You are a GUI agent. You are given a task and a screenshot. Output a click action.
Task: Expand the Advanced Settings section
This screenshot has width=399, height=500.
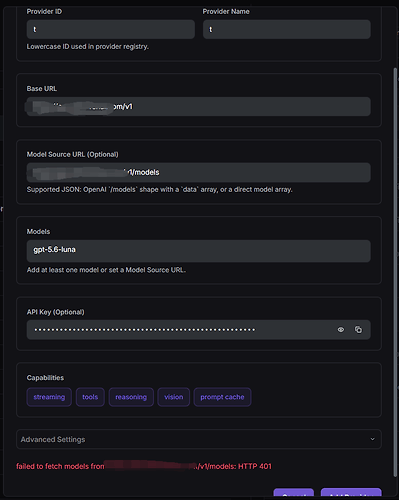199,439
